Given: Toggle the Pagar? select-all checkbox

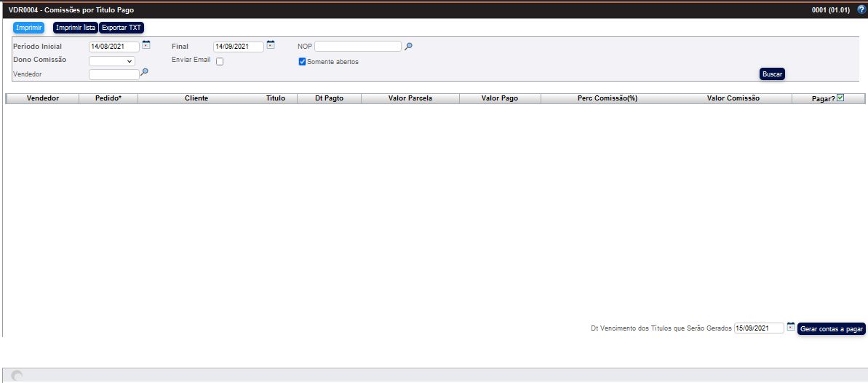Looking at the screenshot, I should coord(840,98).
